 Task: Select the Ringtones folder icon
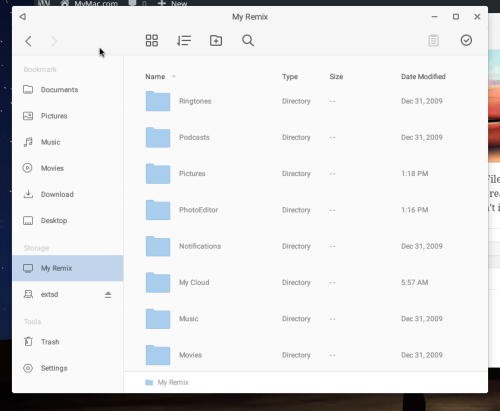point(158,101)
